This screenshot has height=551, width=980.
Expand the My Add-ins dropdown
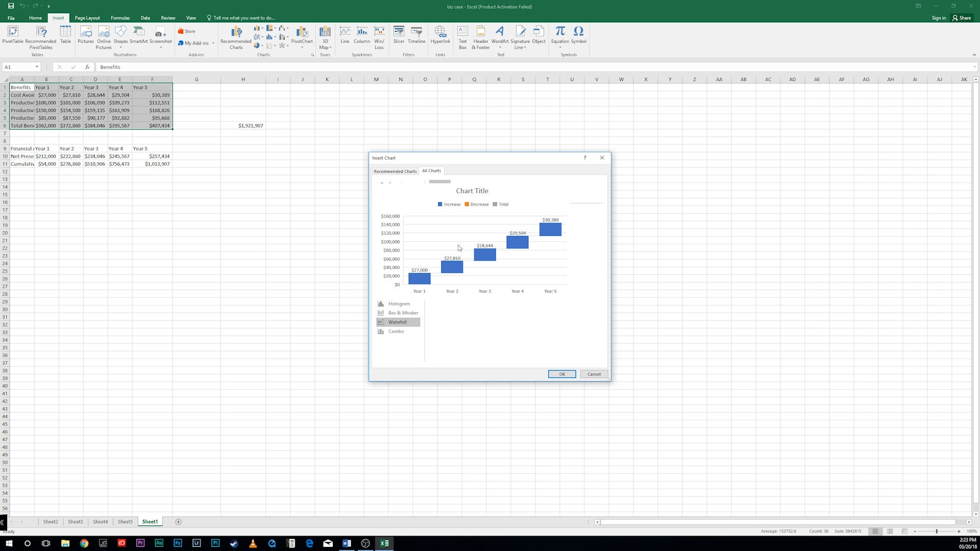[x=213, y=43]
